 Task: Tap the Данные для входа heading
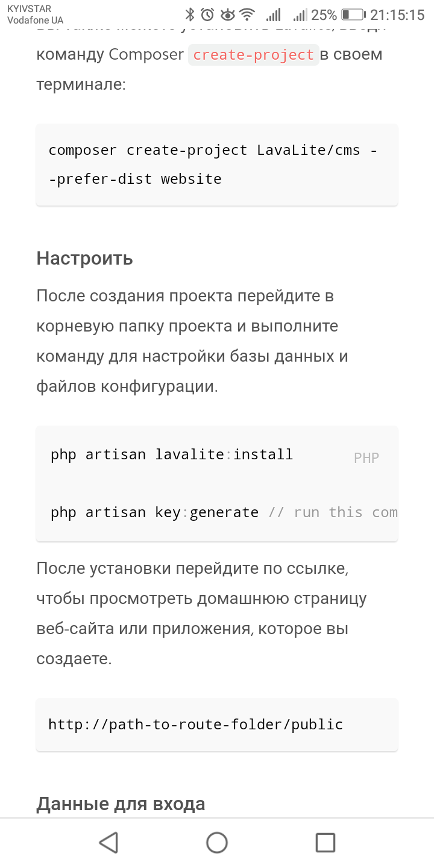(x=121, y=804)
